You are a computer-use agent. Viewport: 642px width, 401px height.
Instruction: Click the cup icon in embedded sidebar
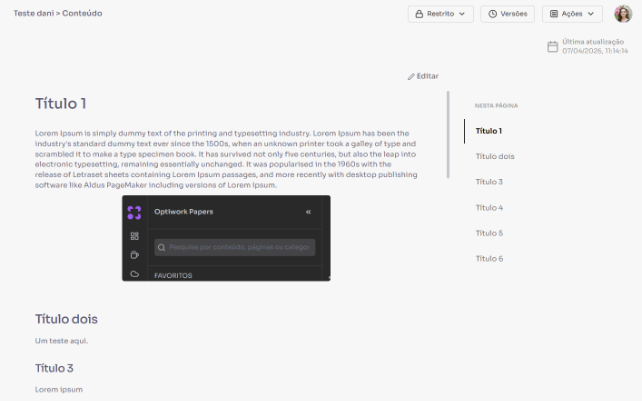click(134, 255)
